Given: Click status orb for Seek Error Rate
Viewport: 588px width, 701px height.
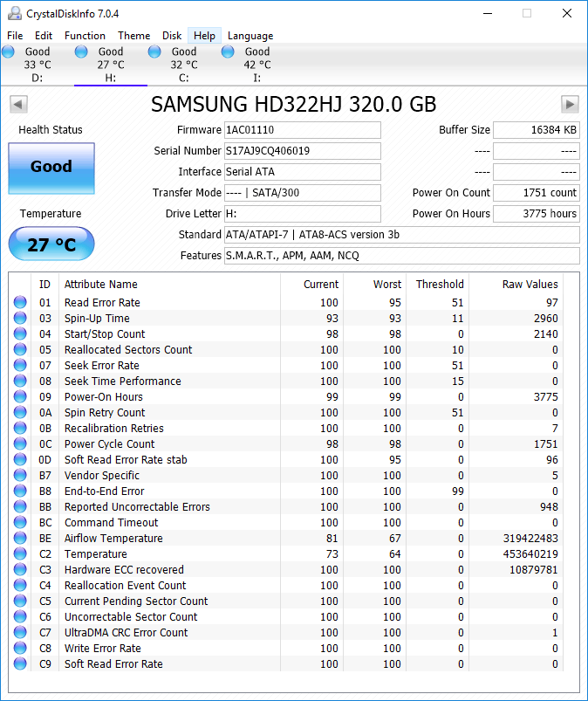Looking at the screenshot, I should pyautogui.click(x=20, y=365).
